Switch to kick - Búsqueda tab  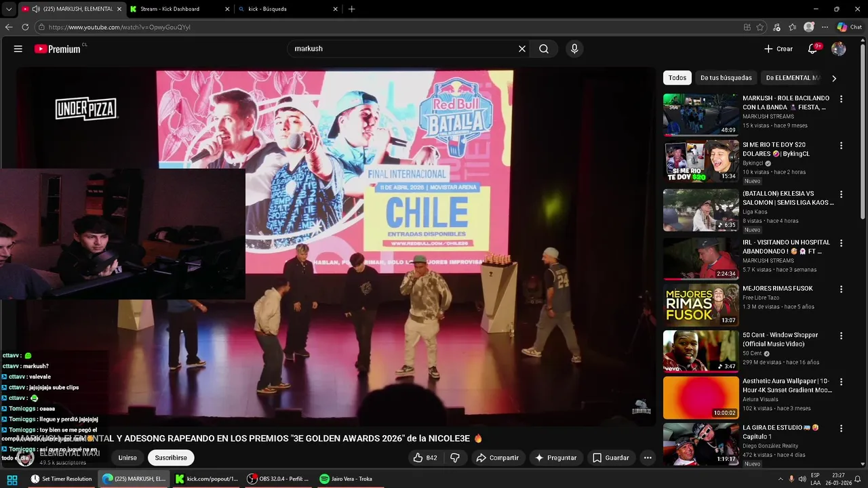(x=288, y=9)
